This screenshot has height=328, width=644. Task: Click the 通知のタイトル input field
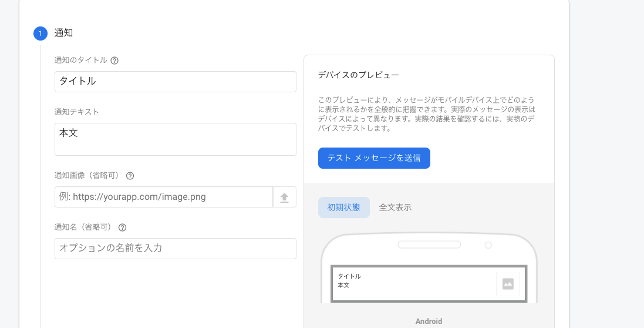(x=176, y=81)
